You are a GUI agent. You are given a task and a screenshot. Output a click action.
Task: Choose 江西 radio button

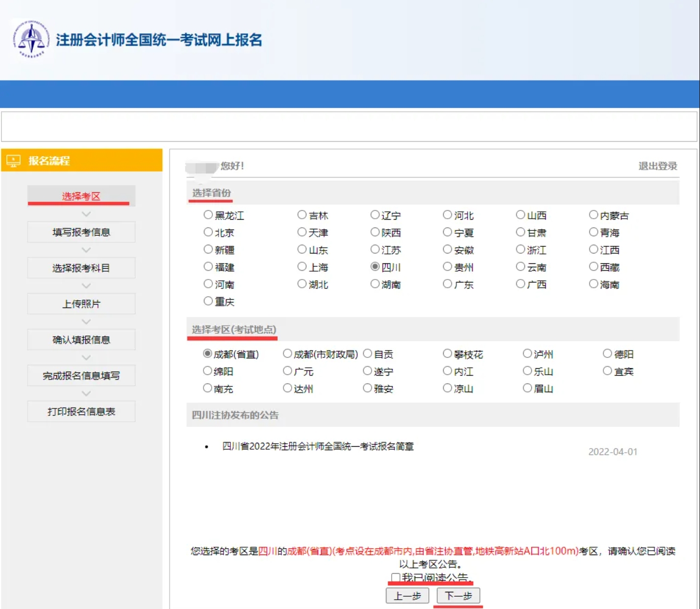[594, 249]
